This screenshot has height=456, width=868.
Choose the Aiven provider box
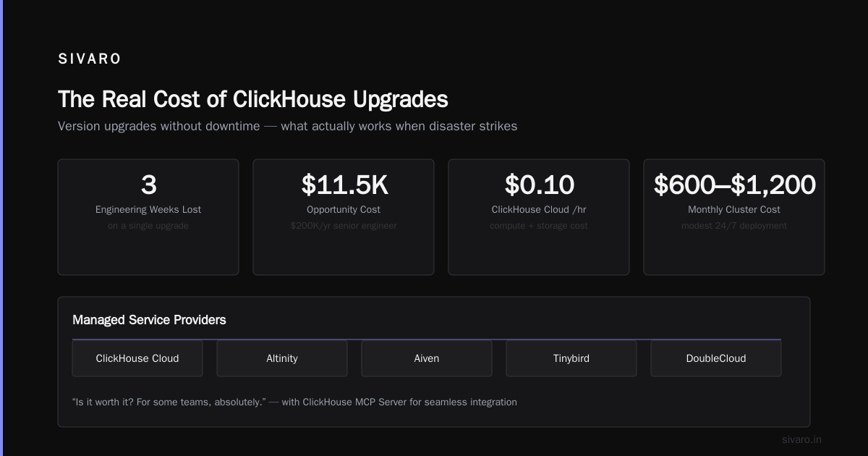(427, 358)
